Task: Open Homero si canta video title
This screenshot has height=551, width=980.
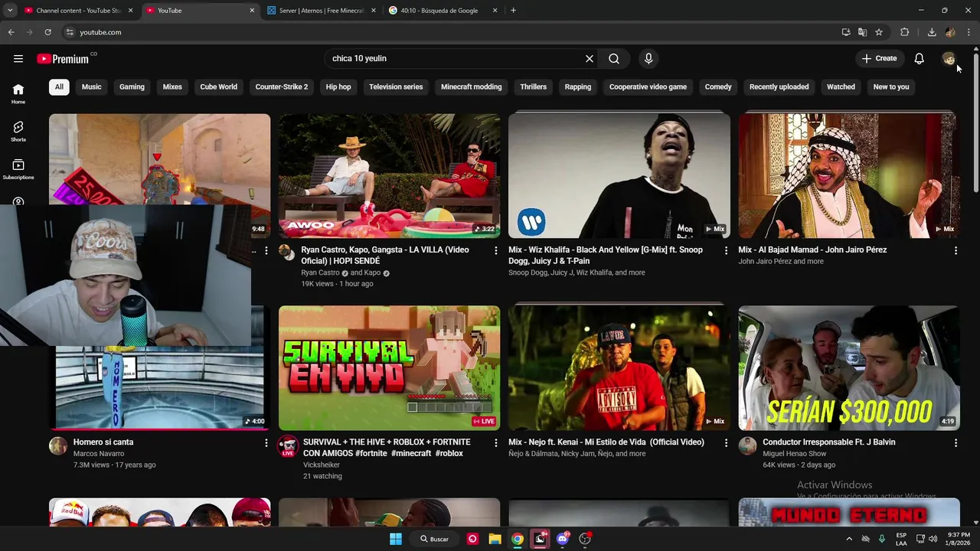Action: (x=103, y=442)
